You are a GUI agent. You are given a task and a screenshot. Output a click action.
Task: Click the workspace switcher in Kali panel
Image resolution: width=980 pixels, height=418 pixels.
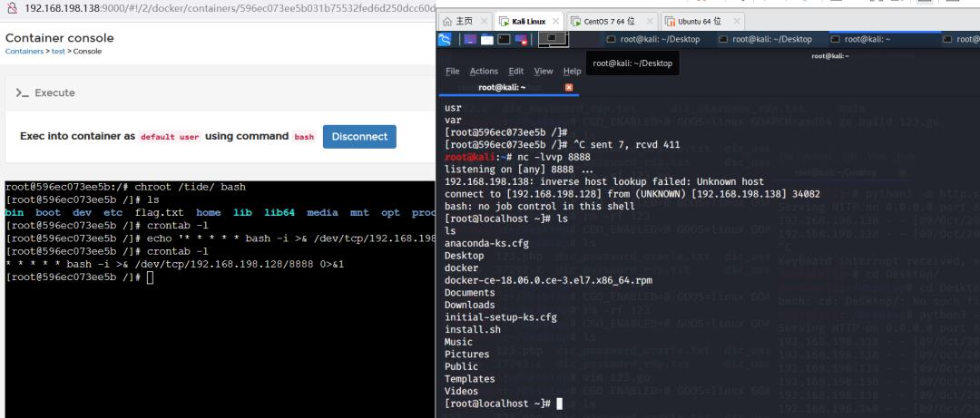(x=553, y=39)
